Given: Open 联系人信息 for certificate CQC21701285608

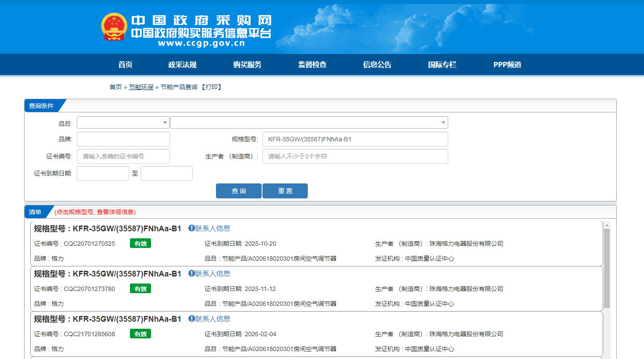Looking at the screenshot, I should [x=212, y=319].
